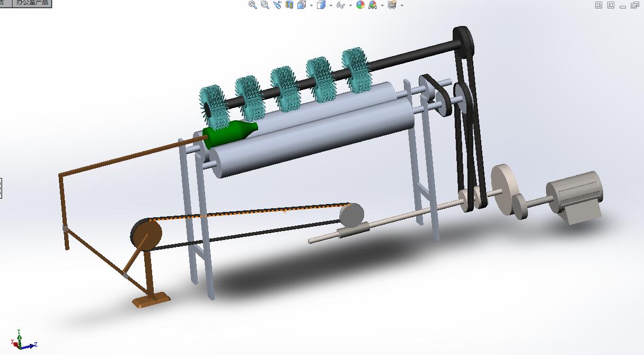This screenshot has height=355, width=644.
Task: Restore down the document window
Action: pyautogui.click(x=635, y=5)
